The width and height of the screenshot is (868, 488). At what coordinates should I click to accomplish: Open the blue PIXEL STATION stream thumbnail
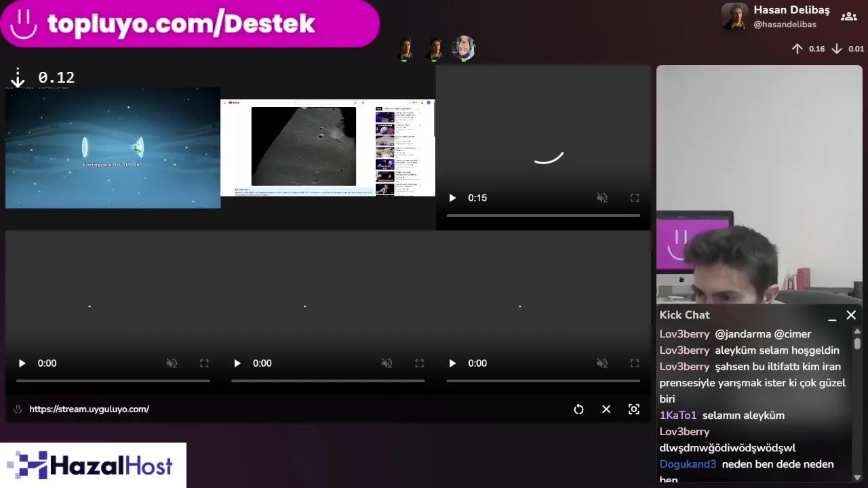(113, 148)
